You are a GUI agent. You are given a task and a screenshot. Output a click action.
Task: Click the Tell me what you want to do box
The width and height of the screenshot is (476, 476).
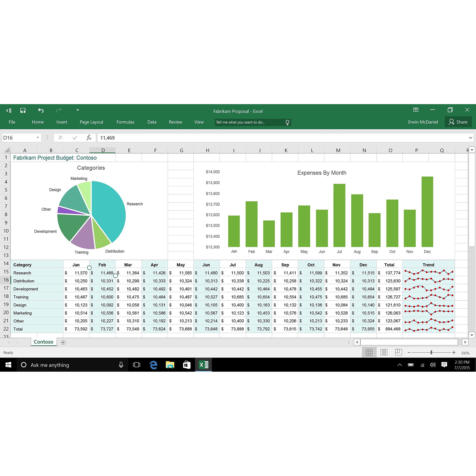pyautogui.click(x=253, y=123)
